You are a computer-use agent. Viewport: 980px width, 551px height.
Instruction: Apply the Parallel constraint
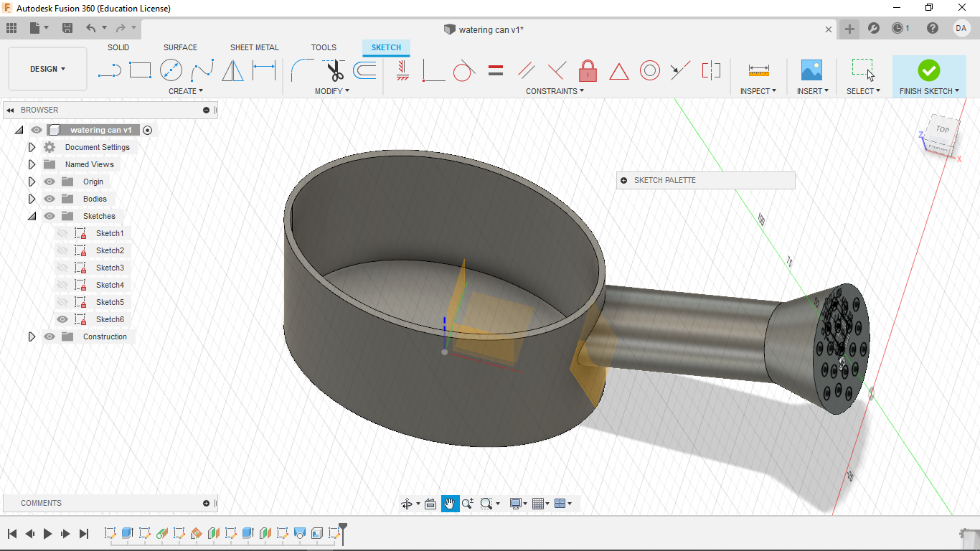pyautogui.click(x=527, y=70)
